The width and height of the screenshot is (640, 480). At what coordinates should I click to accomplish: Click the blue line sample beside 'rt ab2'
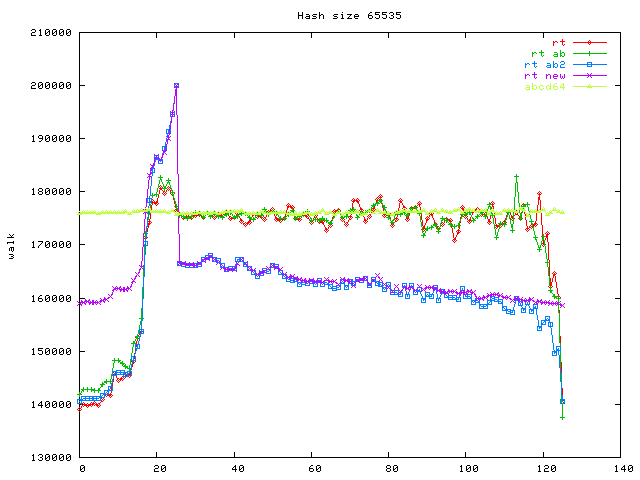pos(590,64)
